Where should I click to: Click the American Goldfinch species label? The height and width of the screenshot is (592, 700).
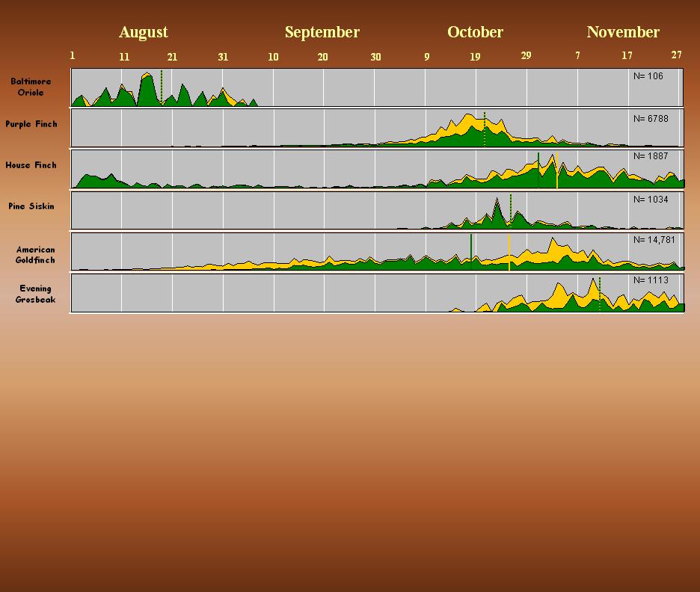coord(35,255)
